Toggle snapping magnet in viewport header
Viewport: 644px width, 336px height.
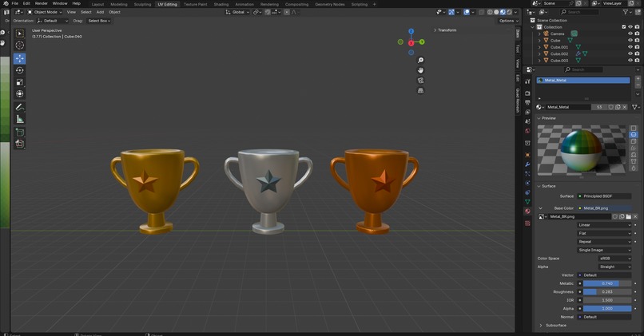click(268, 12)
